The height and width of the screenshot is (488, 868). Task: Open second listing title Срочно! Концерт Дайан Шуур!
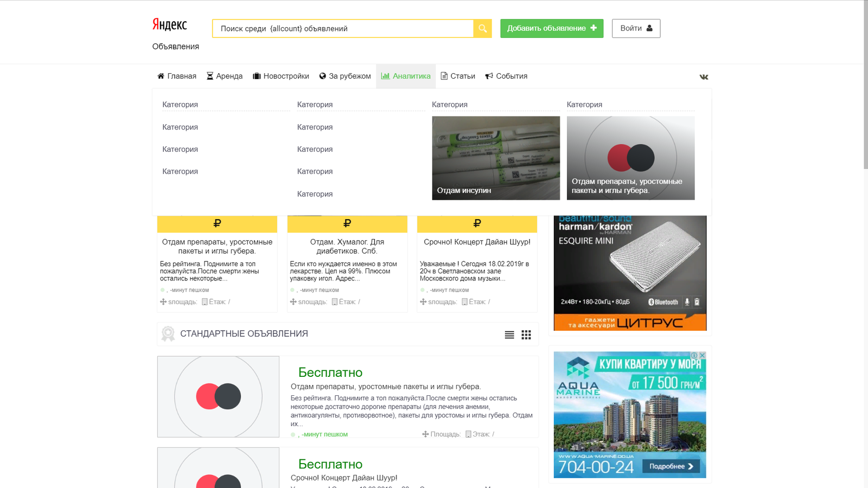tap(344, 478)
